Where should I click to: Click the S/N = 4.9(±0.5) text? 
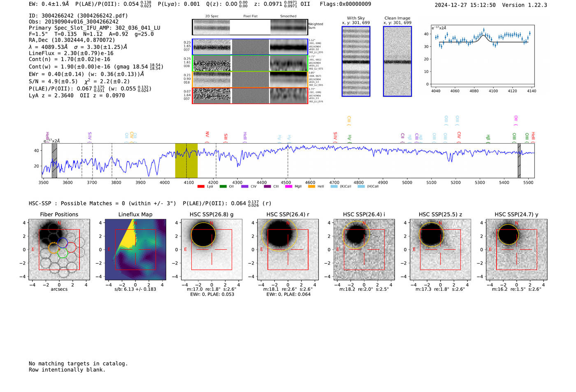53,81
